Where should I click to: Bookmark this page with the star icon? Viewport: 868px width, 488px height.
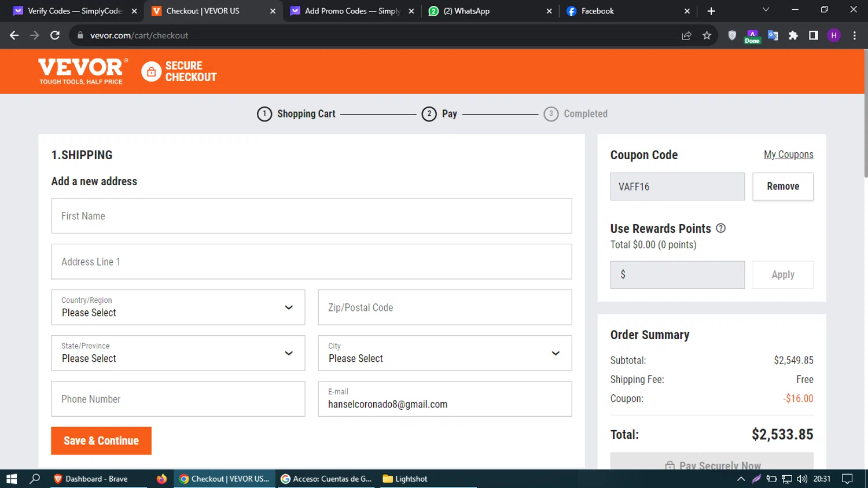click(x=707, y=35)
